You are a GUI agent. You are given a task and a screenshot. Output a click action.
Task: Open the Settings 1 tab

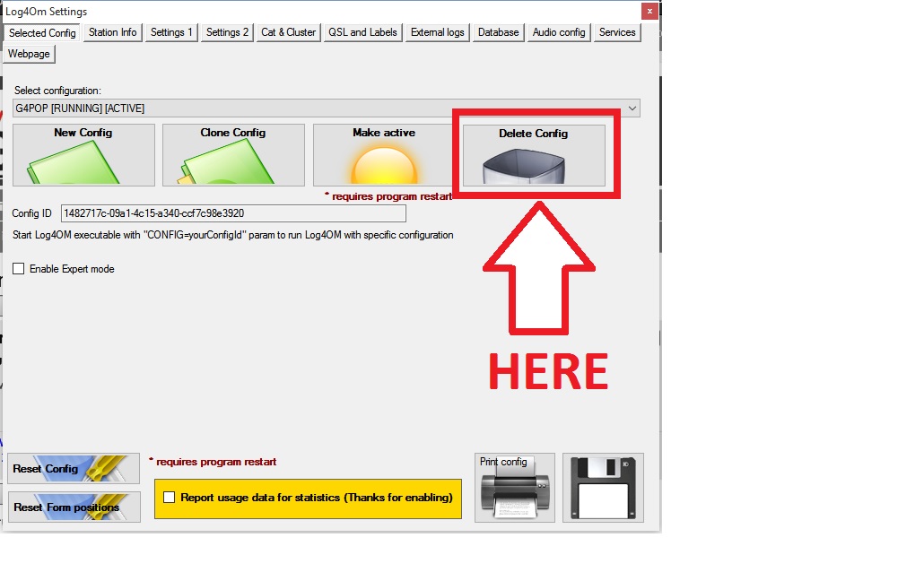(x=171, y=32)
